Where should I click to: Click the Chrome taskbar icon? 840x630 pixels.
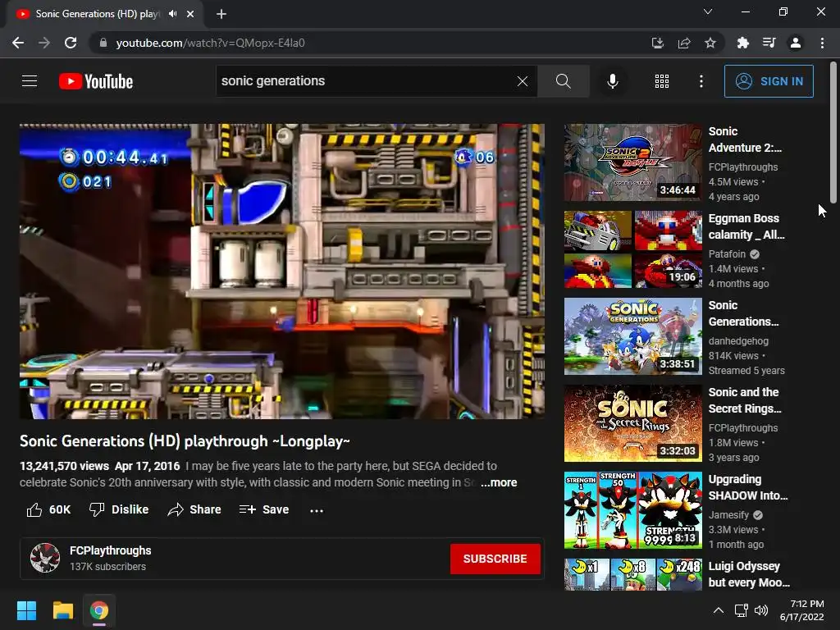click(x=99, y=610)
